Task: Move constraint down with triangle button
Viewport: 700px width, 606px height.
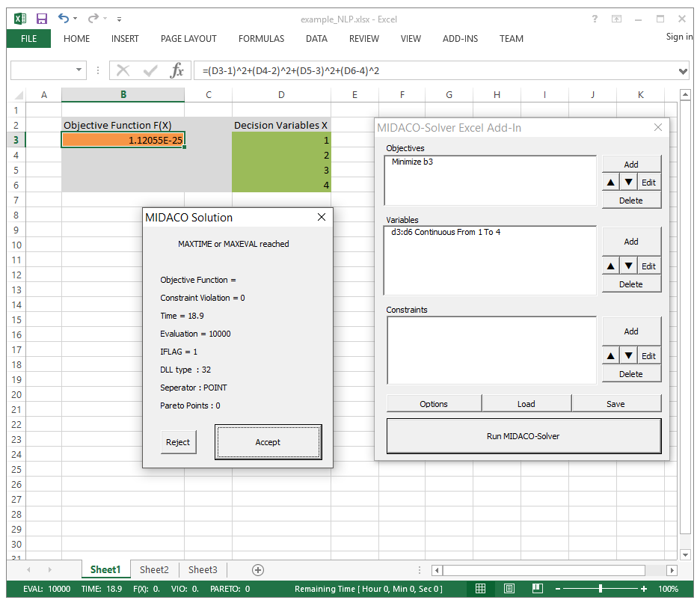Action: (628, 356)
